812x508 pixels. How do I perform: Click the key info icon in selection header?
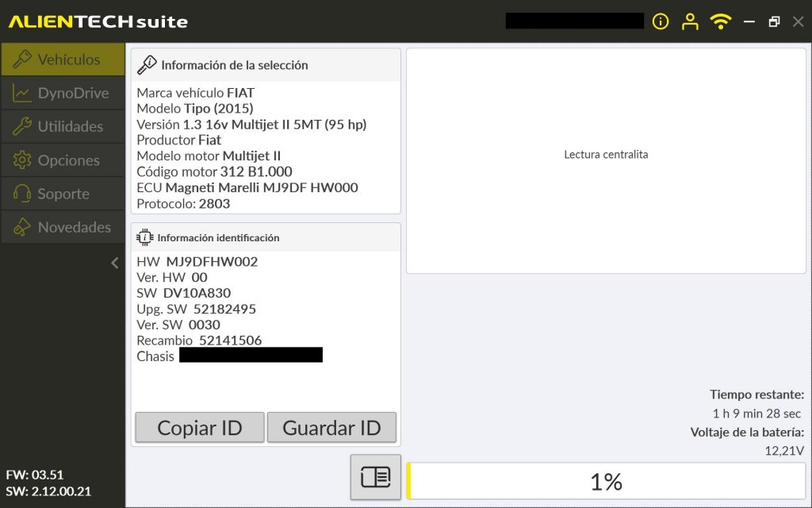coord(147,65)
